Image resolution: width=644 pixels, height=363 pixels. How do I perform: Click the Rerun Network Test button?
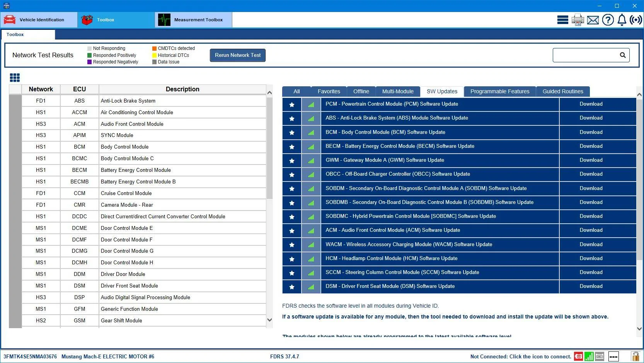pos(238,55)
